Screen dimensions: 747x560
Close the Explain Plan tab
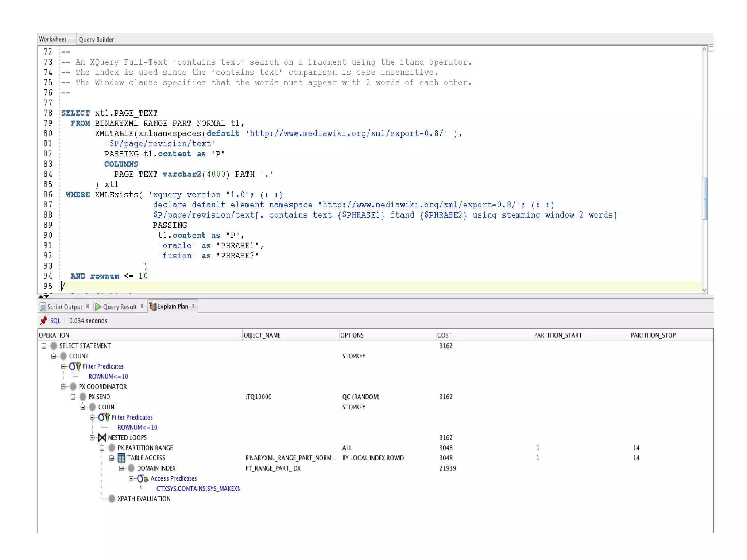[193, 306]
